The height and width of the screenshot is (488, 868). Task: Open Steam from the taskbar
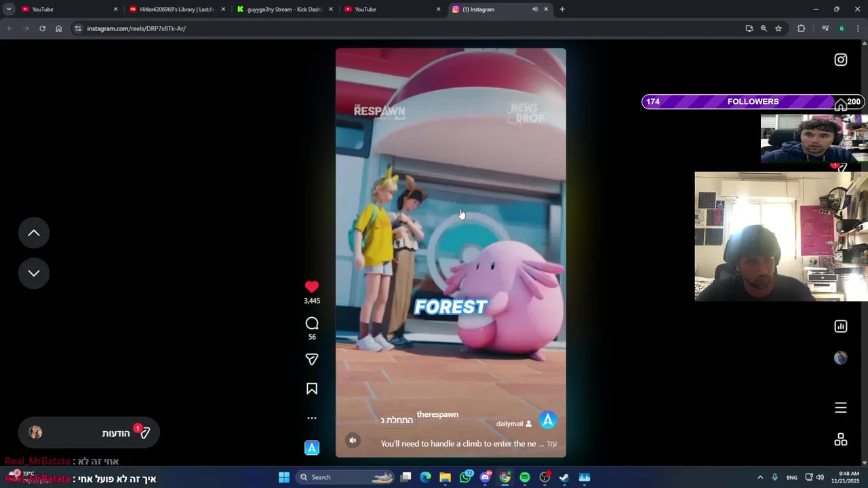pyautogui.click(x=564, y=477)
